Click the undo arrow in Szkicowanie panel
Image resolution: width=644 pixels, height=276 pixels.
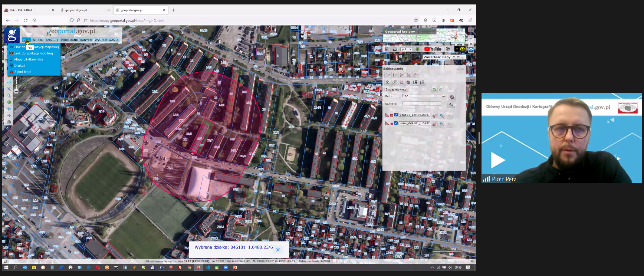[x=434, y=90]
